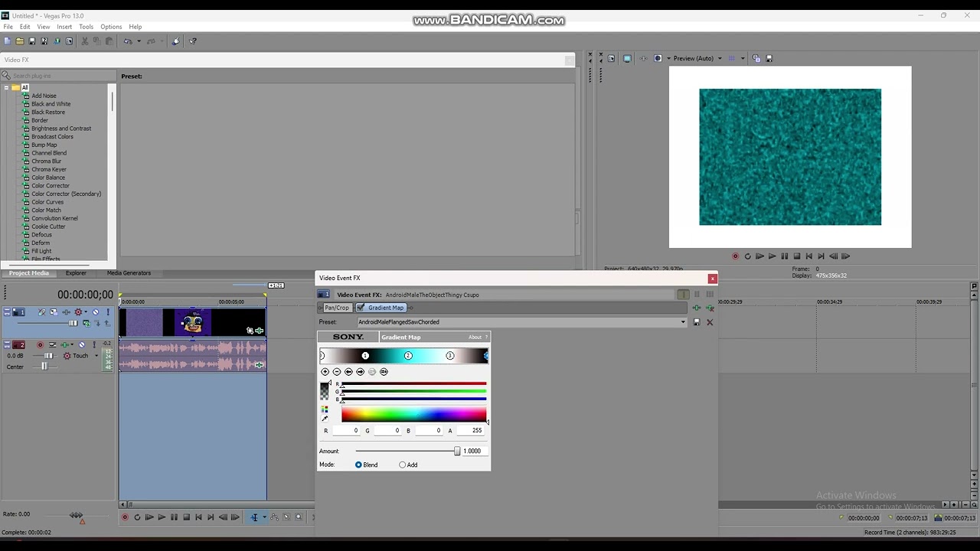980x551 pixels.
Task: Save the preset with floppy disk icon
Action: point(696,322)
